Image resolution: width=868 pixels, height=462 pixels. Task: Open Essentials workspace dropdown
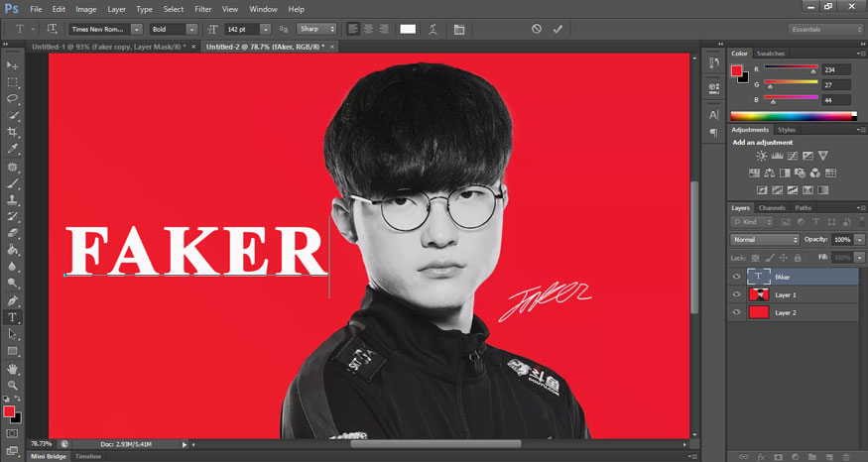click(825, 30)
